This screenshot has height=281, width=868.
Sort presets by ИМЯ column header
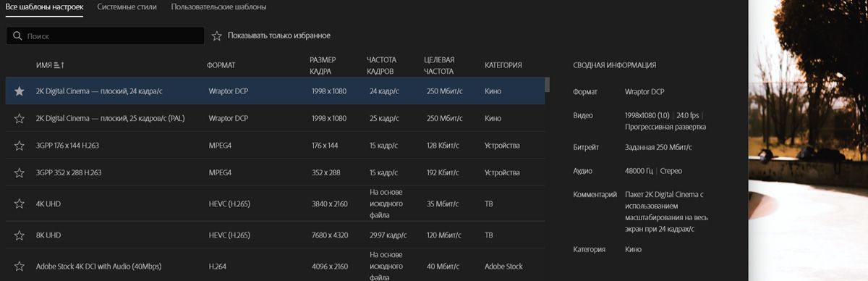(51, 65)
